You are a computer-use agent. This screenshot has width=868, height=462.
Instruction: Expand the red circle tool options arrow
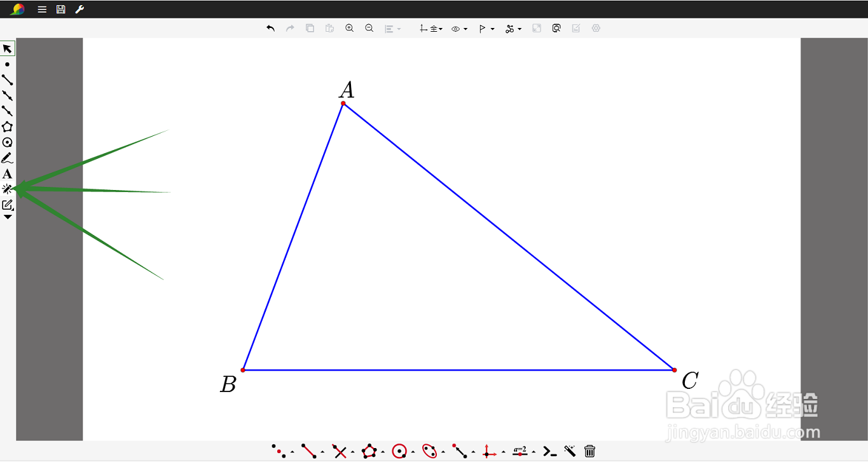[413, 453]
